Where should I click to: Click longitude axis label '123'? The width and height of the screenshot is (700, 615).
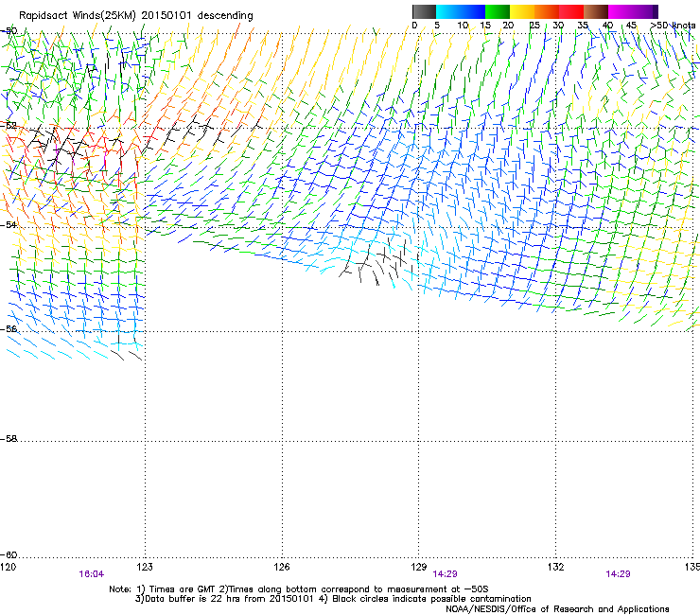pos(145,567)
